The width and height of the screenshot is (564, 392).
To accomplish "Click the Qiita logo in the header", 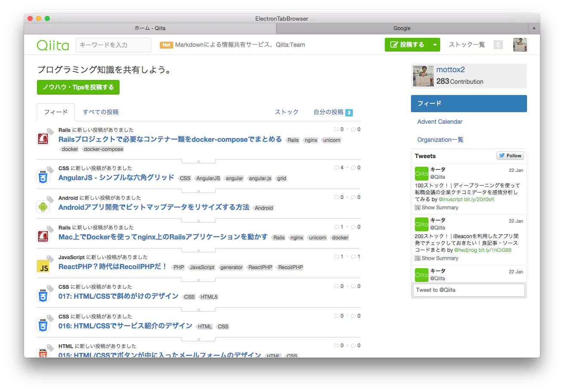I will (x=53, y=45).
